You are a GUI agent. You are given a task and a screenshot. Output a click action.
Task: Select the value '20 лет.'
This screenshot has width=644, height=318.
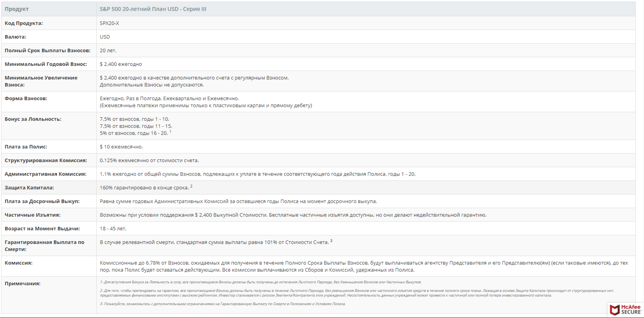pyautogui.click(x=108, y=50)
